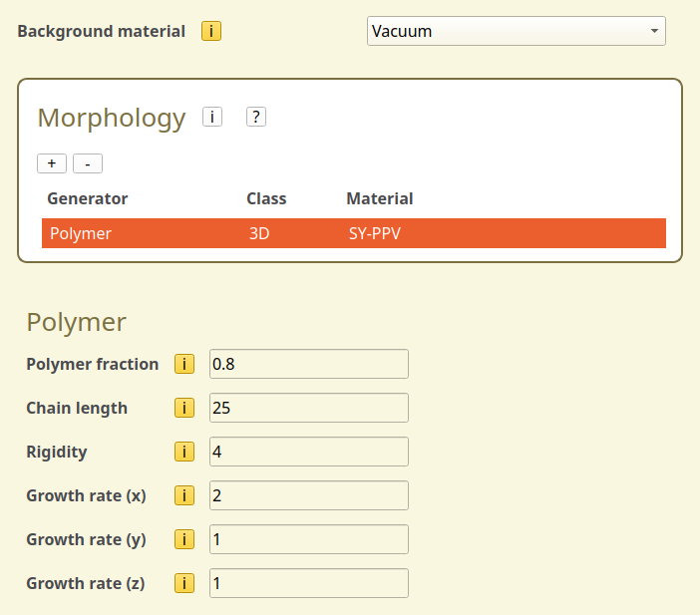This screenshot has width=700, height=615.
Task: Open the Background material Vacuum dropdown
Action: pos(516,31)
